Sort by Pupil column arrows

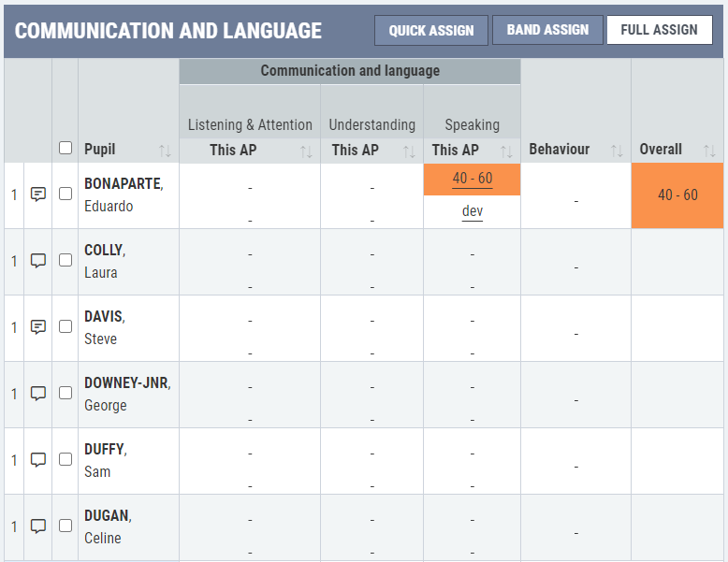[x=165, y=151]
